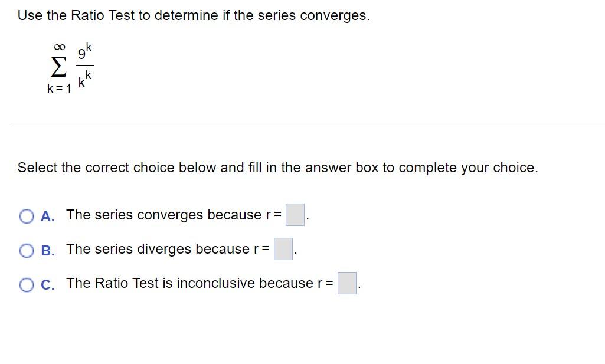Click the "Use the Ratio Test" problem statement
This screenshot has width=605, height=364.
click(194, 15)
